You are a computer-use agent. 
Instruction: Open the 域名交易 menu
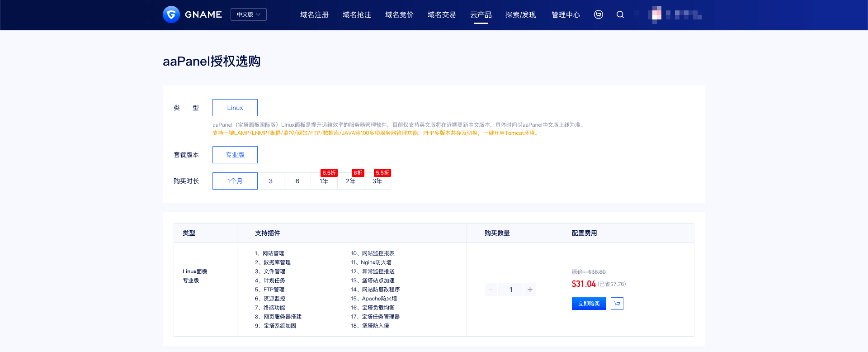442,15
